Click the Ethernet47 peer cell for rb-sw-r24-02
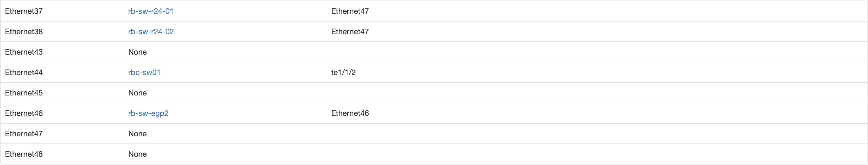 (350, 31)
